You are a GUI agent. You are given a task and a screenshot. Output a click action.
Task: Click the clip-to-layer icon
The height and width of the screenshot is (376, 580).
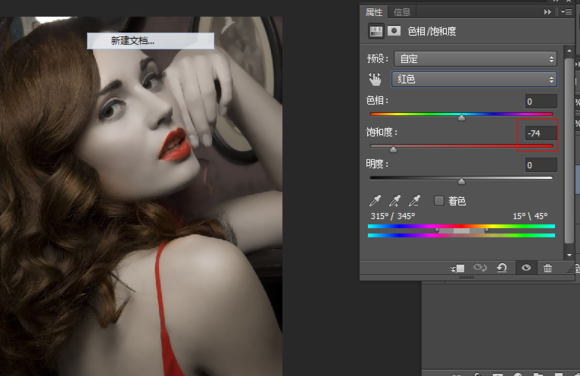(x=458, y=268)
